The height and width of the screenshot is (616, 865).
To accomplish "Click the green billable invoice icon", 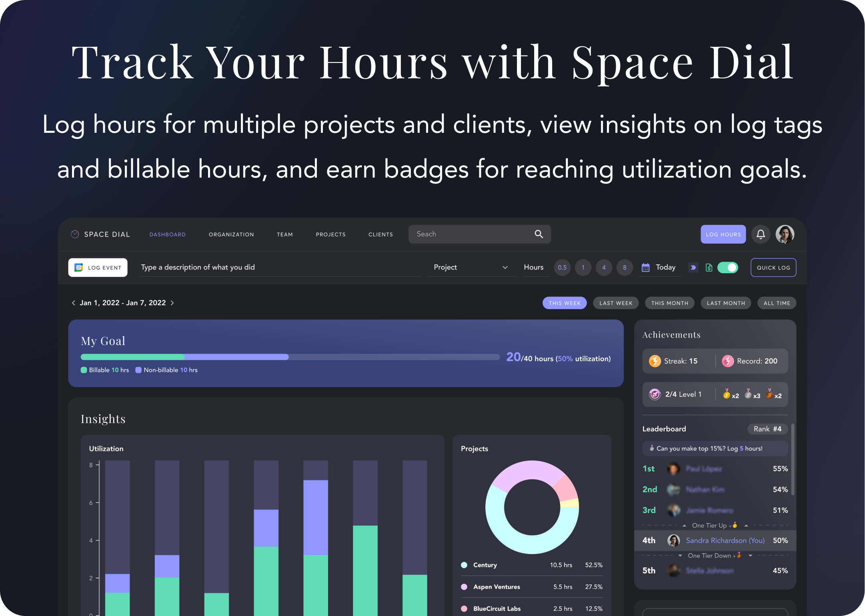I will pos(709,268).
